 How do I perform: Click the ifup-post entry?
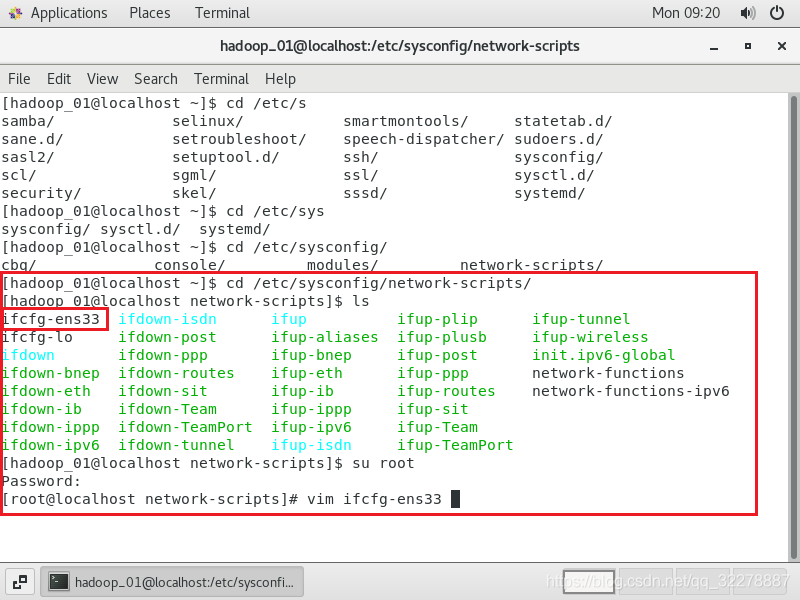(x=437, y=356)
